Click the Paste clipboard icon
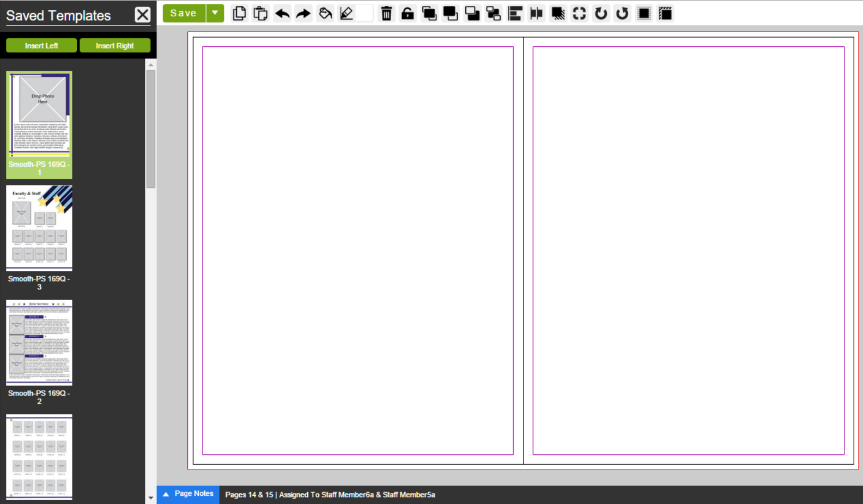The image size is (863, 504). [260, 13]
